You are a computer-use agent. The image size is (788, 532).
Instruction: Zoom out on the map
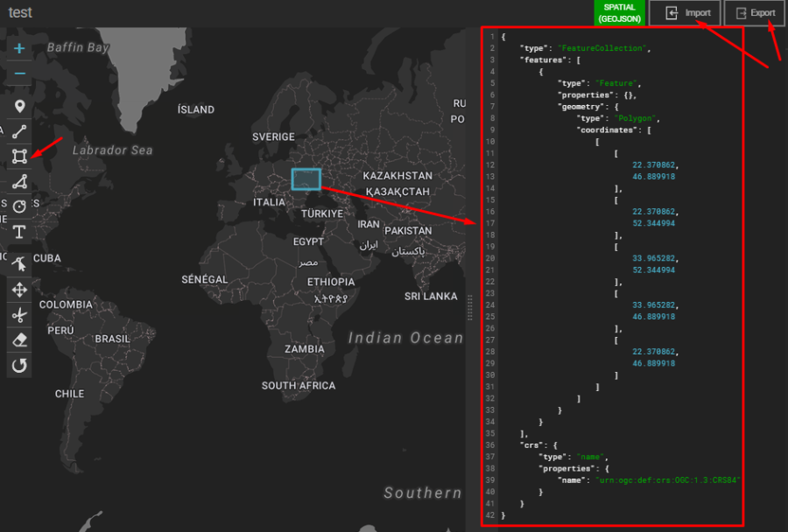pyautogui.click(x=18, y=73)
